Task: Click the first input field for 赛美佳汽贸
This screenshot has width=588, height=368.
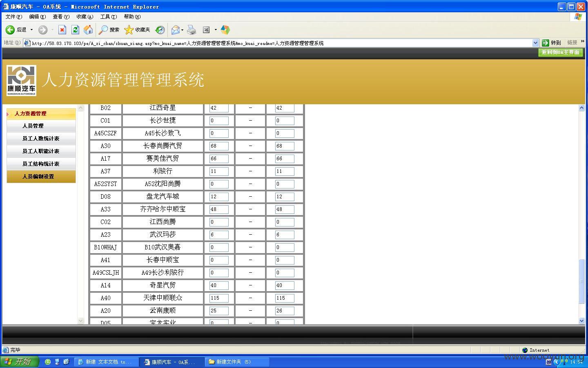Action: (x=219, y=159)
